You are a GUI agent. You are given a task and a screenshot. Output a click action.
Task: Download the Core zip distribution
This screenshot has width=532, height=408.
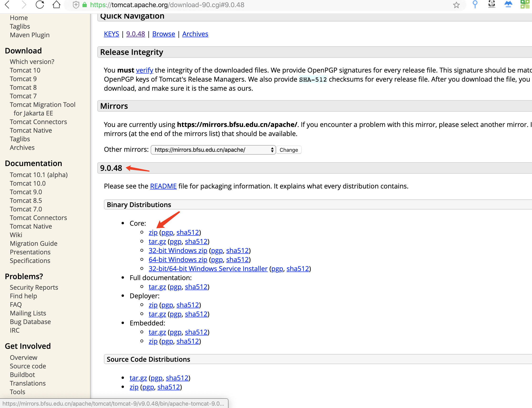[x=153, y=232]
